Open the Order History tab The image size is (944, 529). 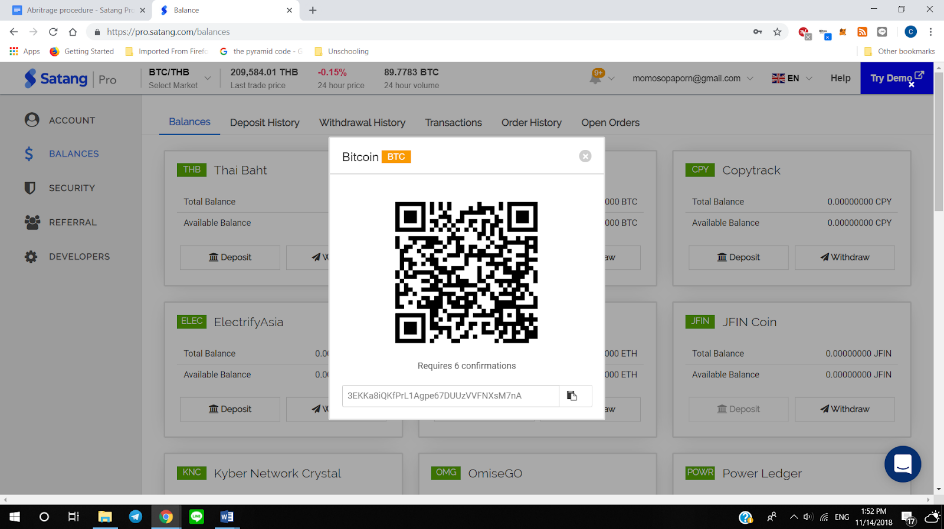531,123
